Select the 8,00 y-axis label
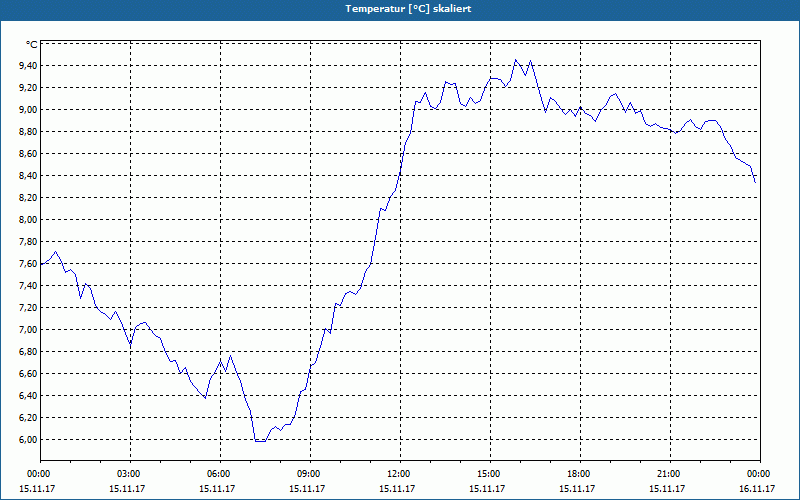The image size is (800, 500). click(x=28, y=220)
